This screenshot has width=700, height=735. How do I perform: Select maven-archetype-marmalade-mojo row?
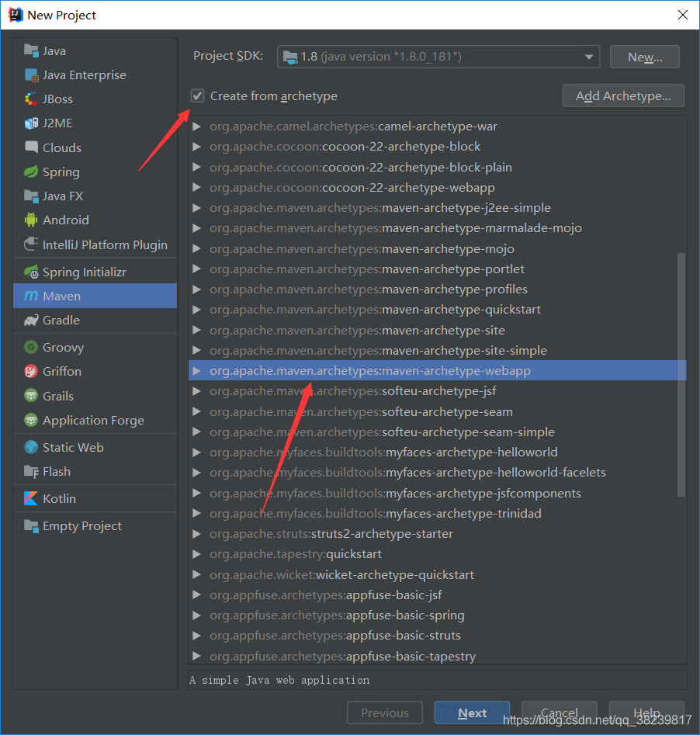point(438,228)
